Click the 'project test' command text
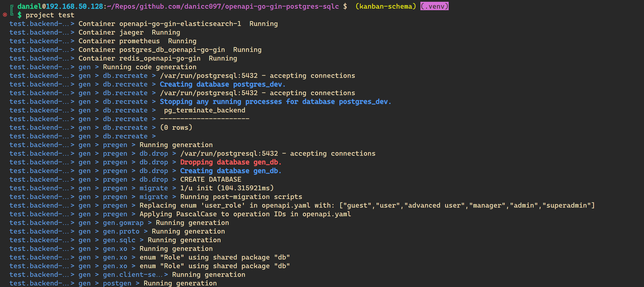The height and width of the screenshot is (287, 644). (50, 15)
